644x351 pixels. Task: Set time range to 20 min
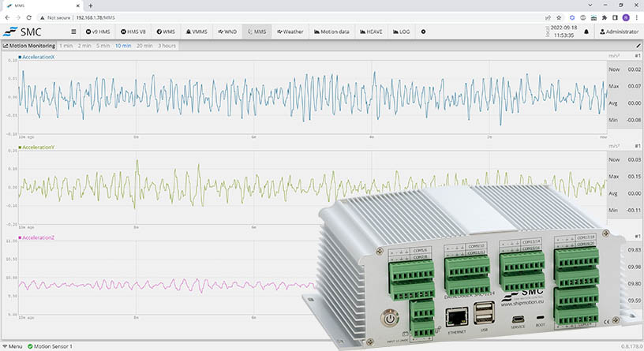[144, 46]
